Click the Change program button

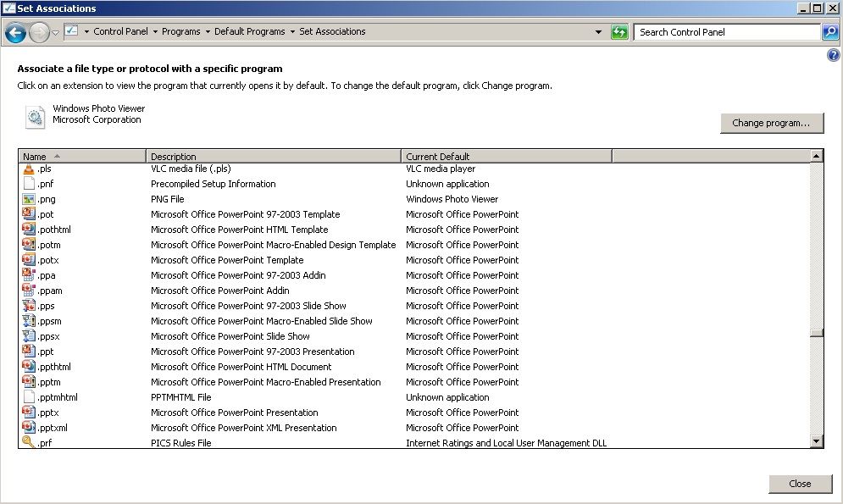pos(772,123)
